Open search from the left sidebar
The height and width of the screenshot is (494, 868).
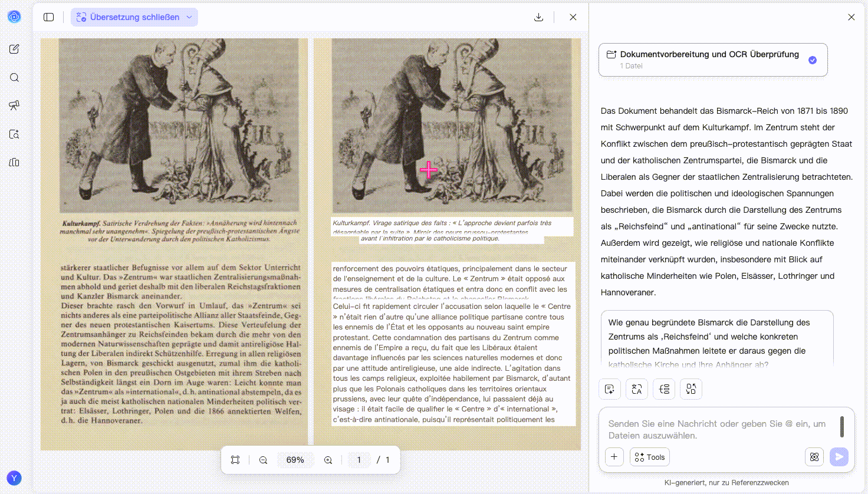(14, 77)
